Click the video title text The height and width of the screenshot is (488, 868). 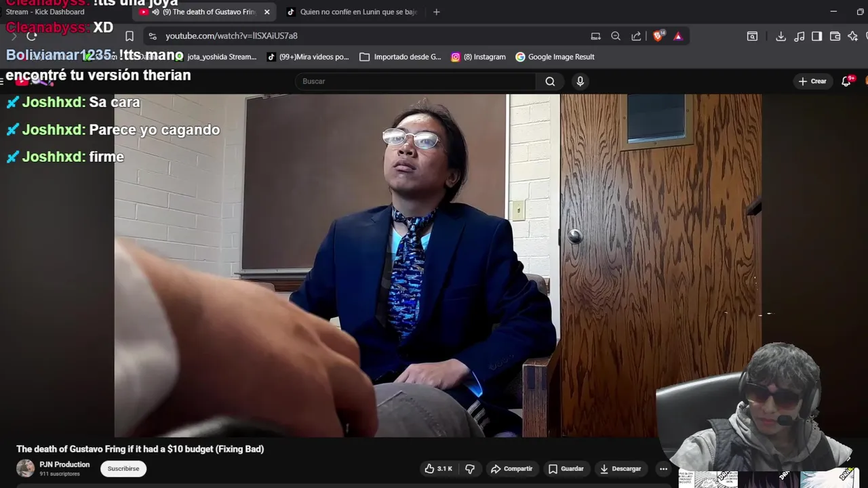140,449
